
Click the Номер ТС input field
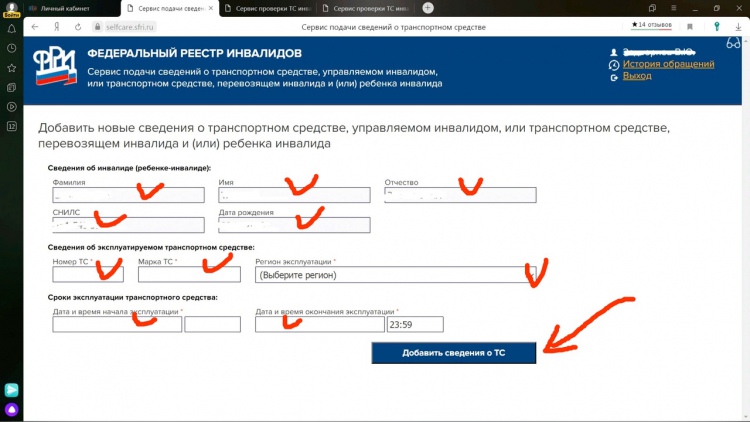pos(88,274)
